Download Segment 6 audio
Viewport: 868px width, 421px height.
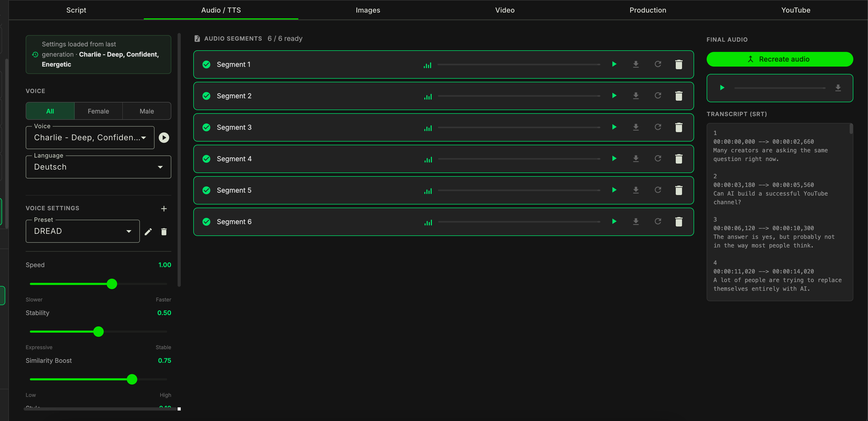click(636, 222)
